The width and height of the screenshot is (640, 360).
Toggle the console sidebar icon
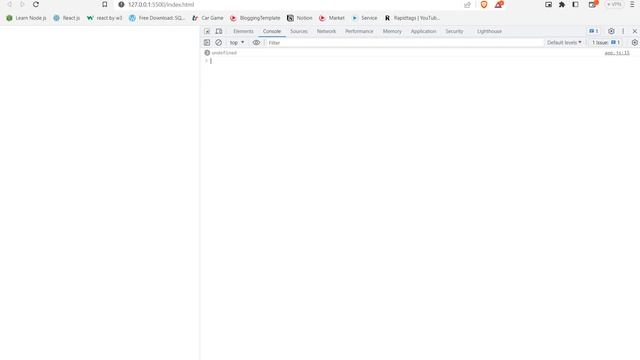pyautogui.click(x=207, y=42)
